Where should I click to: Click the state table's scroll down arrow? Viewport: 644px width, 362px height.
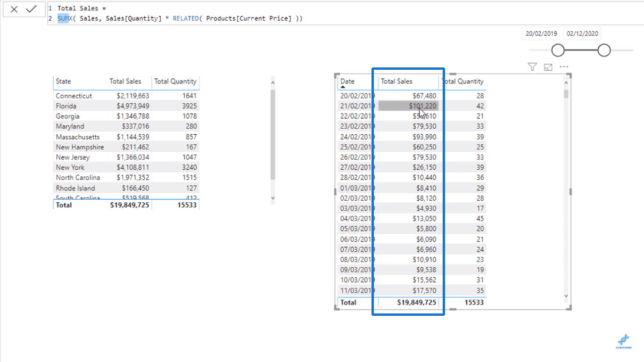pos(272,198)
